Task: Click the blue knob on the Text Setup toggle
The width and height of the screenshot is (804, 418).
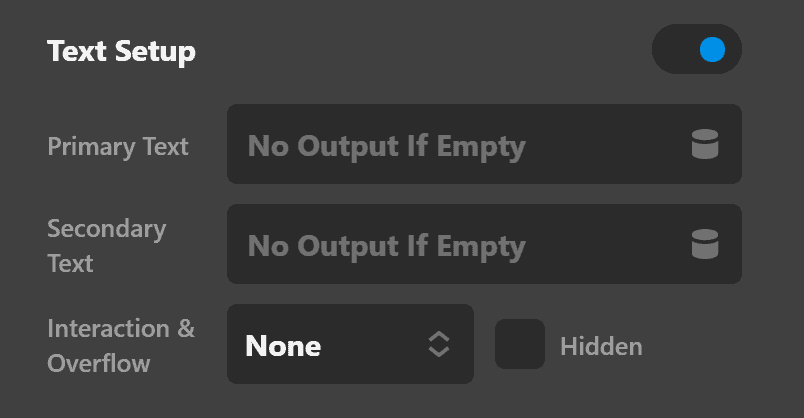Action: 713,49
